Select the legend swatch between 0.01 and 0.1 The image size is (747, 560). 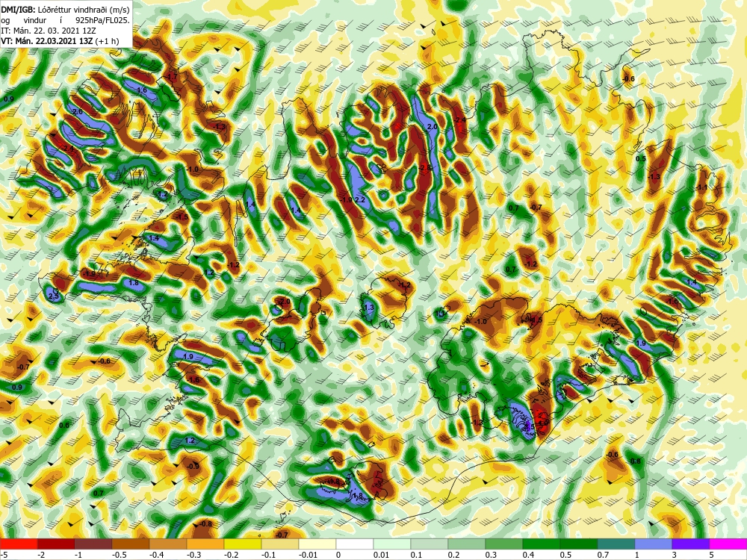(x=392, y=544)
